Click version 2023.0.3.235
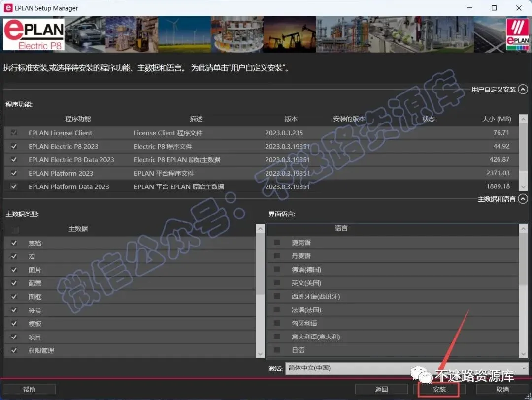The height and width of the screenshot is (400, 532). click(284, 133)
